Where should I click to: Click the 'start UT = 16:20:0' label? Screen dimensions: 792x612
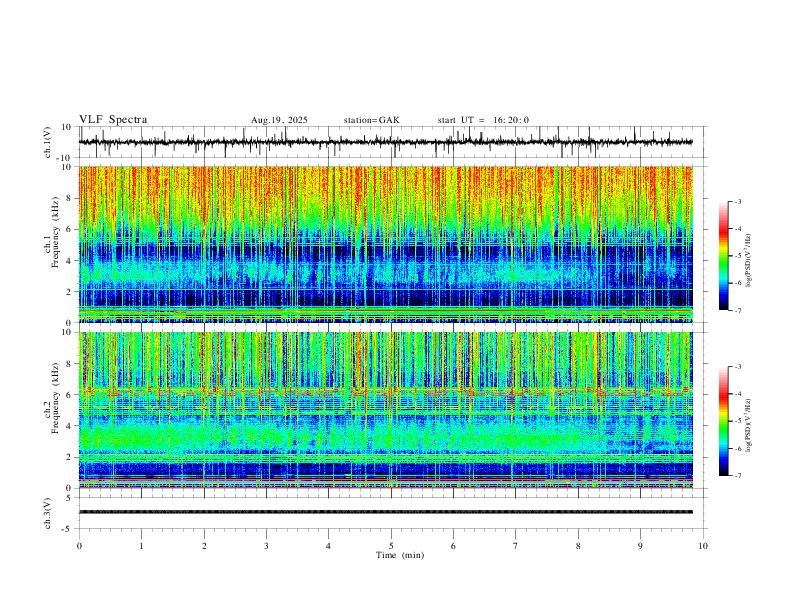[483, 120]
